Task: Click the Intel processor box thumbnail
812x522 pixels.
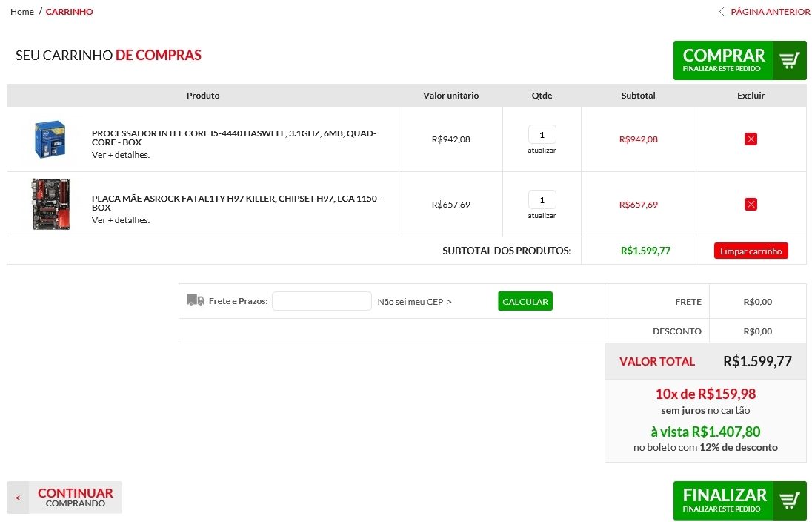Action: (50, 139)
